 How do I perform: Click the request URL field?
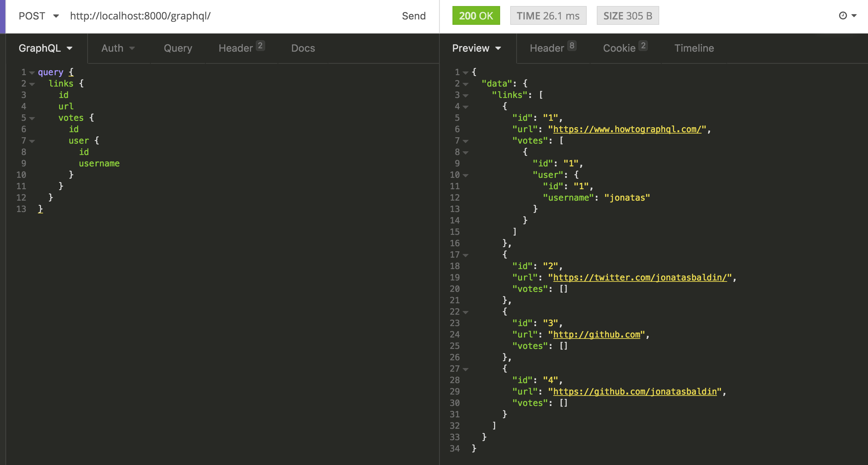coord(229,16)
